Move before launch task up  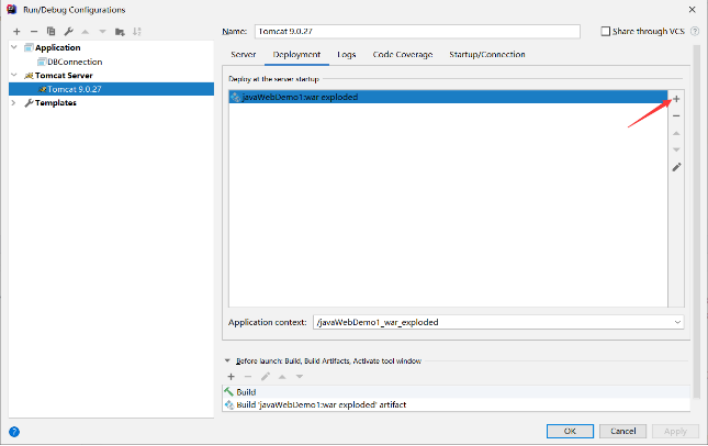pyautogui.click(x=282, y=376)
